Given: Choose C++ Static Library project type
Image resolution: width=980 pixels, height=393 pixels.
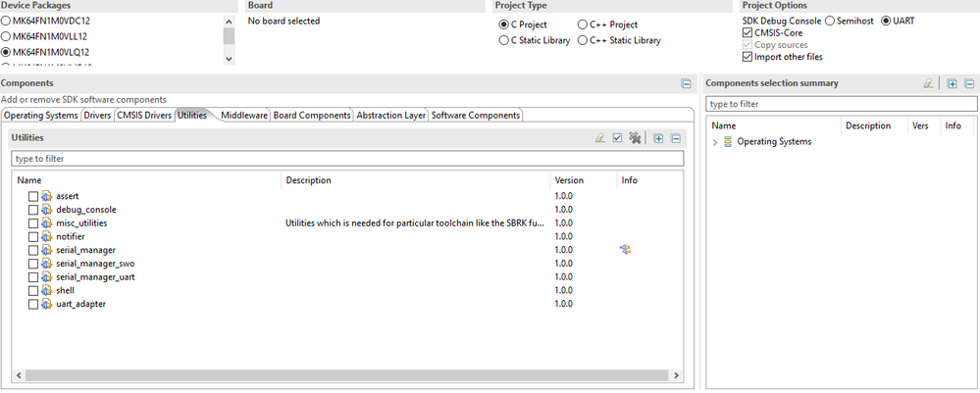Looking at the screenshot, I should [x=583, y=40].
